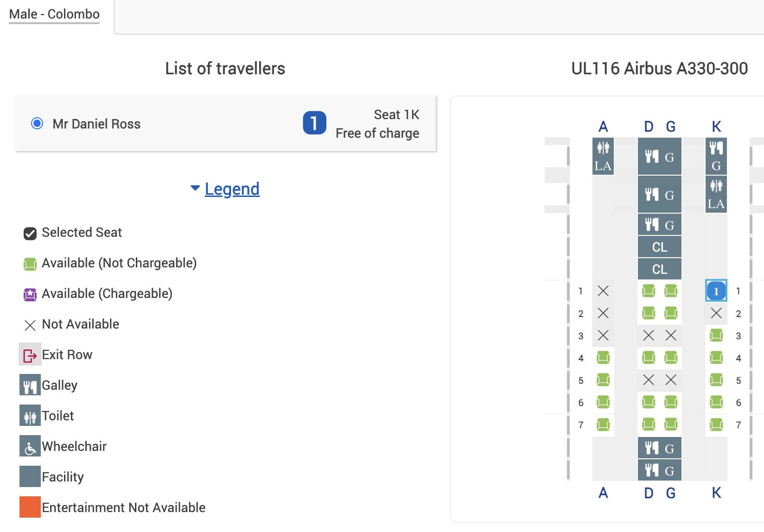
Task: Click the currently selected seat 1K
Action: click(716, 291)
